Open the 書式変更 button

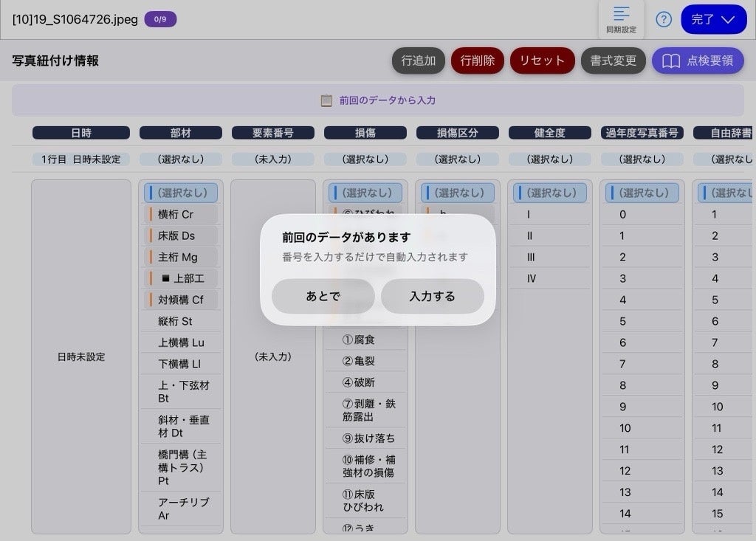pos(614,61)
